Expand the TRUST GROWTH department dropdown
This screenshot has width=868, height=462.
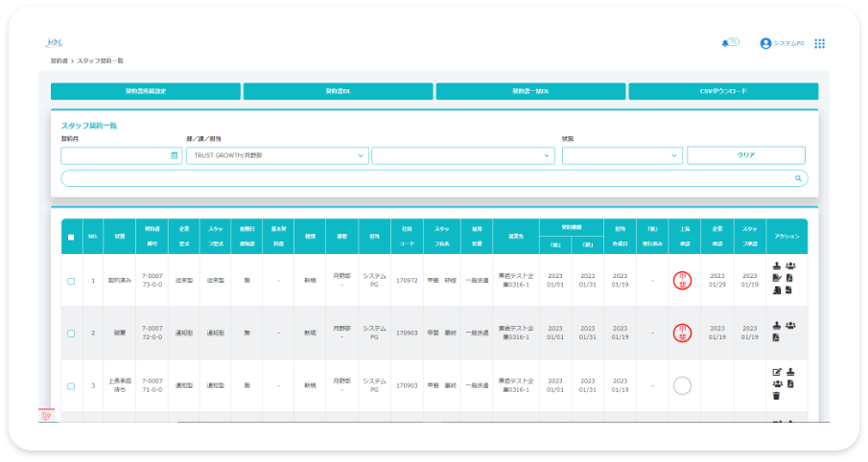(276, 155)
